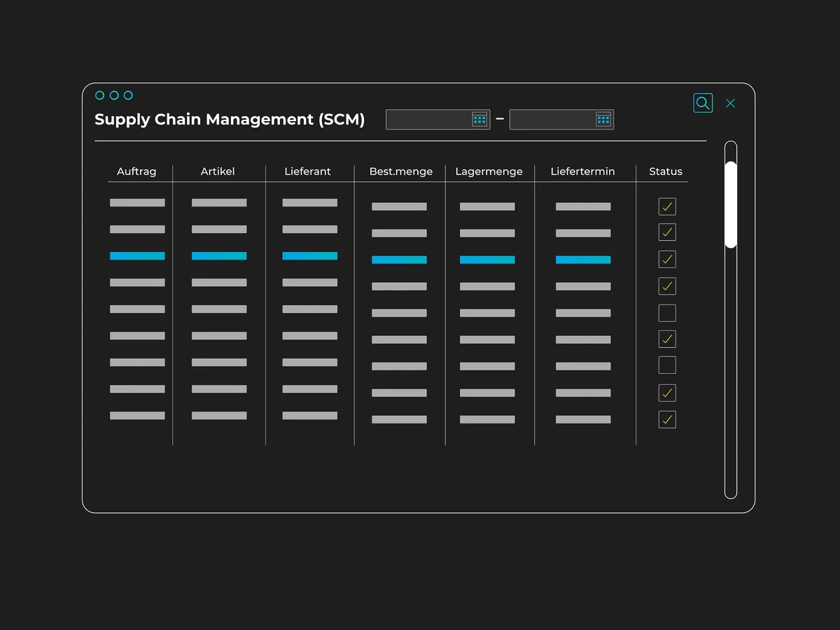Uncheck the first row Status checkbox
The image size is (840, 630).
point(667,206)
